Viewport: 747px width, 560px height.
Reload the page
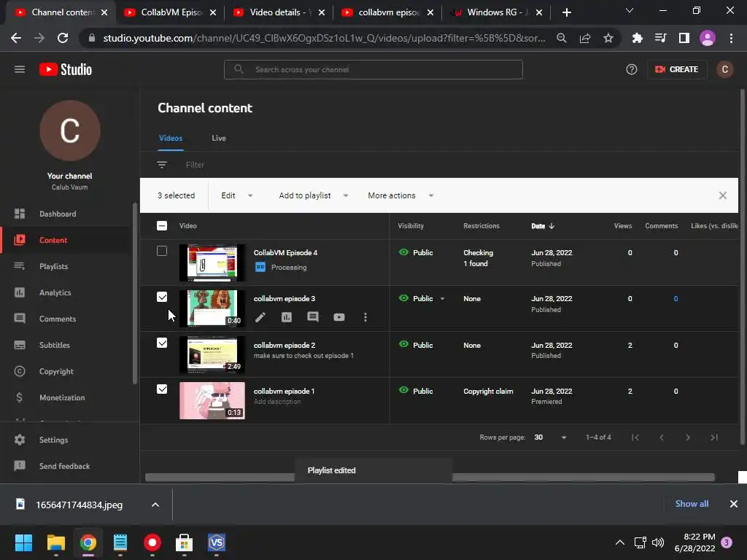tap(63, 38)
